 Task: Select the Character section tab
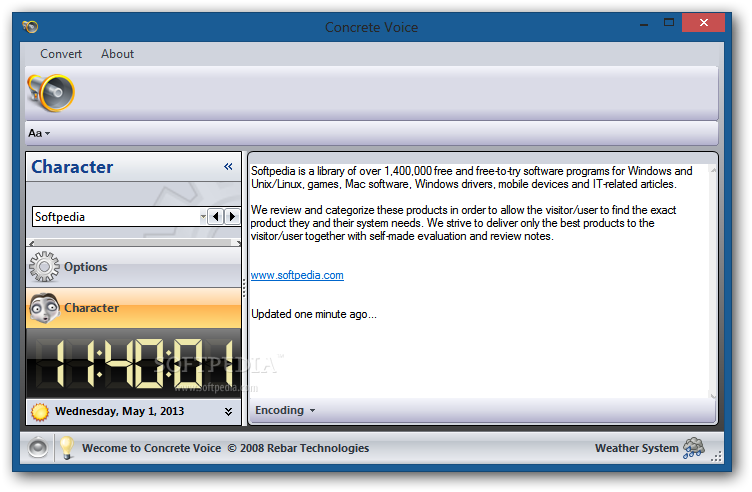tap(133, 308)
